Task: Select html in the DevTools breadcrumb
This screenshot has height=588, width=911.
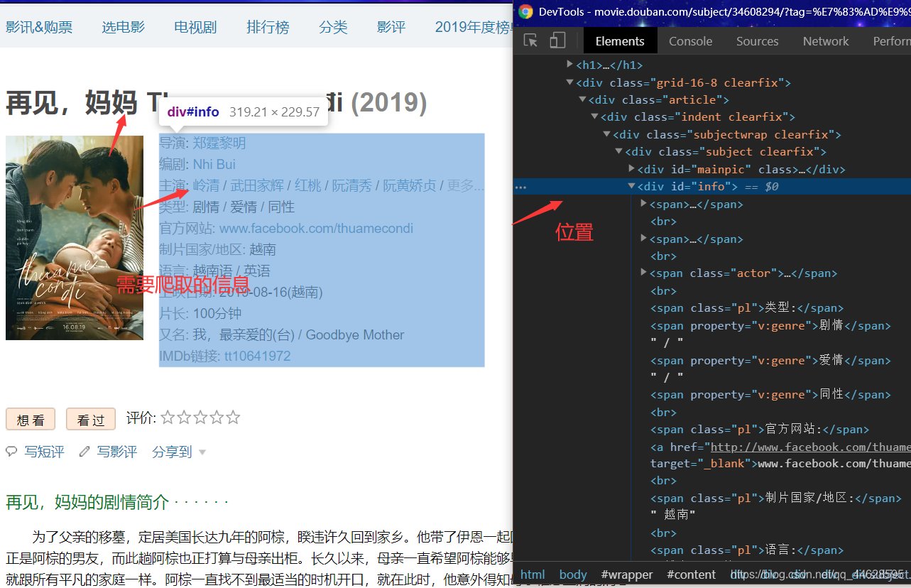Action: click(533, 575)
